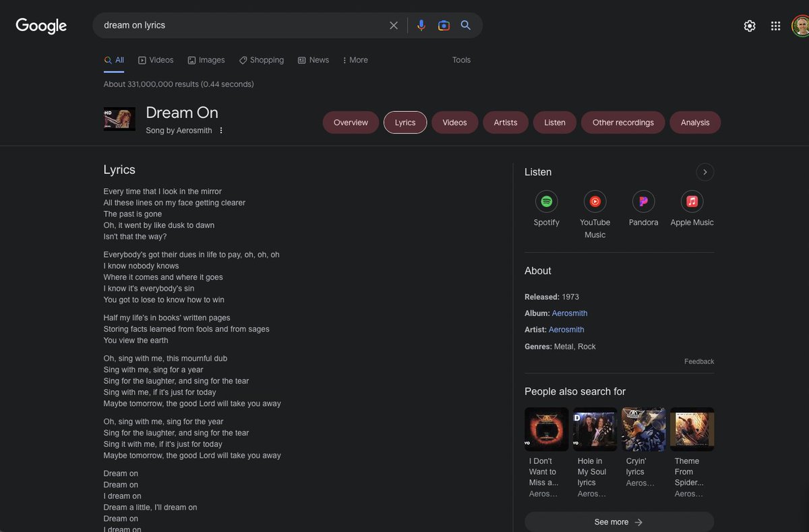Click the 'About 331,000,000 results' text
Image resolution: width=809 pixels, height=532 pixels.
(179, 84)
